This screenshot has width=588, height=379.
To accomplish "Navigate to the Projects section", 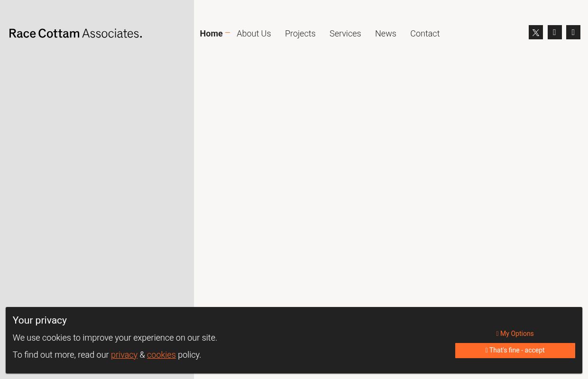I will point(300,34).
